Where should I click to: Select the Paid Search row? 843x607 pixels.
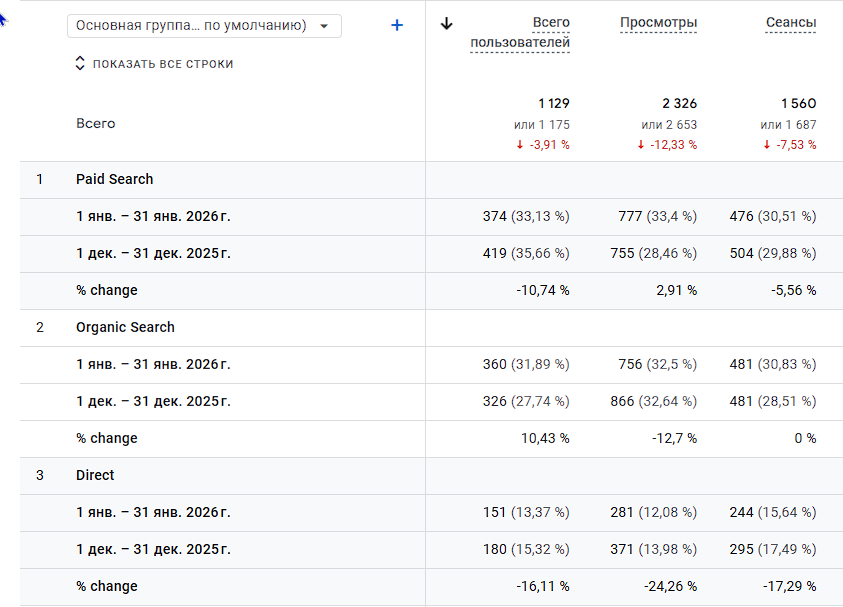click(x=115, y=180)
